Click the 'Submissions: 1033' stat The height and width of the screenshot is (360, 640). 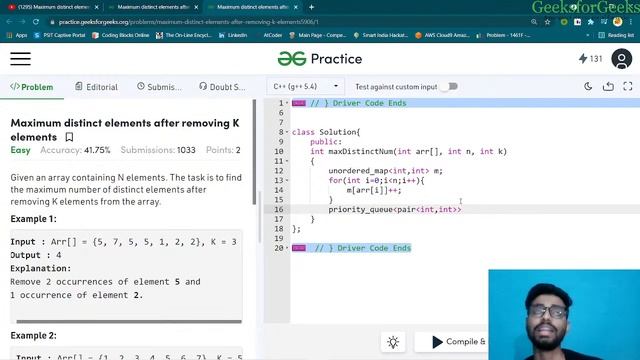click(x=158, y=150)
